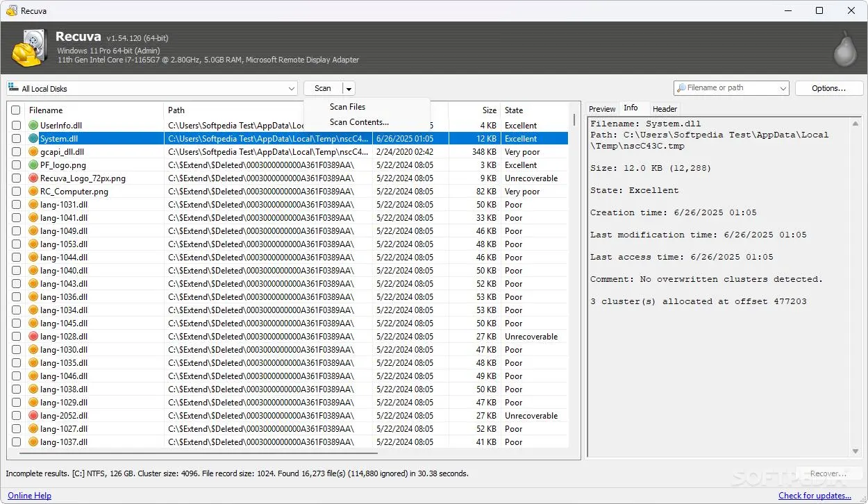Select the lang-1030.dll filename

tap(64, 350)
